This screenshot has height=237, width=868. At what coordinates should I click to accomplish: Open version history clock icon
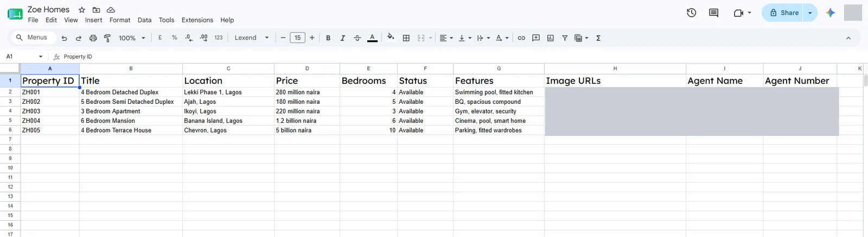coord(691,13)
